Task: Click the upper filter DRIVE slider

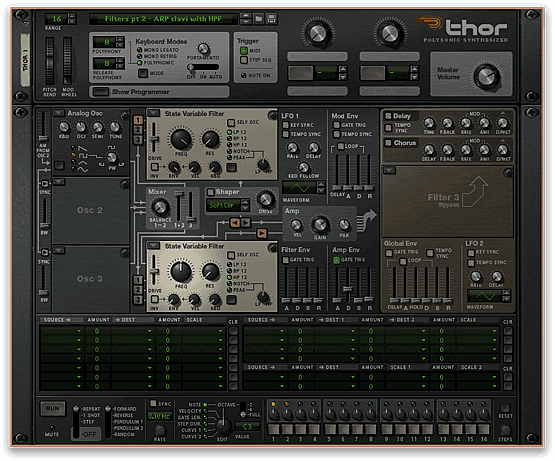Action: tap(154, 138)
